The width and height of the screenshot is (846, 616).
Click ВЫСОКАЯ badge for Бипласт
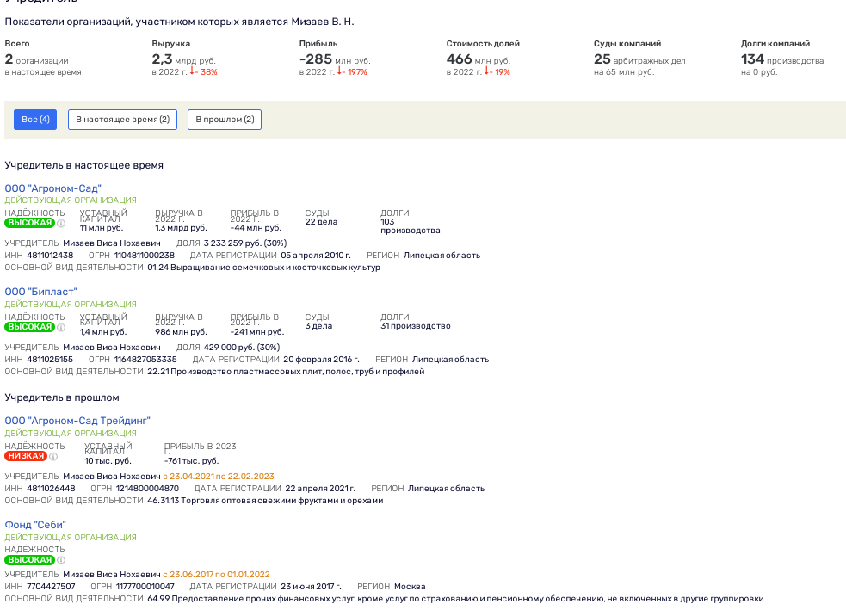click(x=29, y=327)
